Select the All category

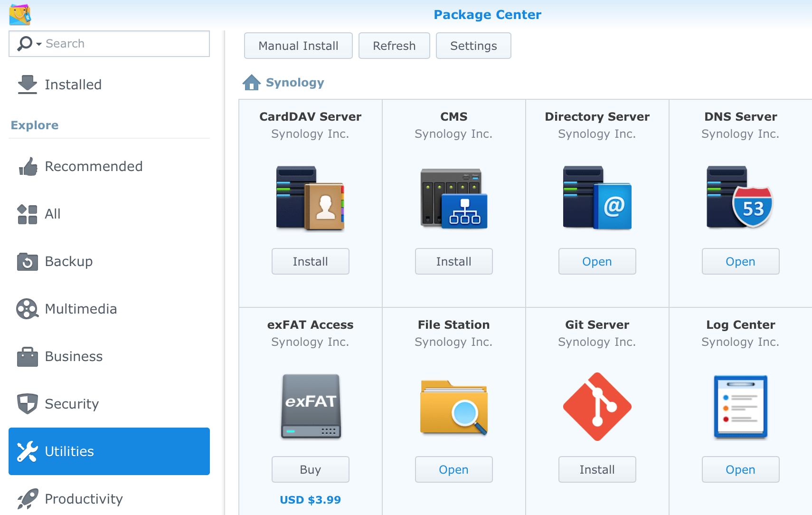(x=109, y=214)
